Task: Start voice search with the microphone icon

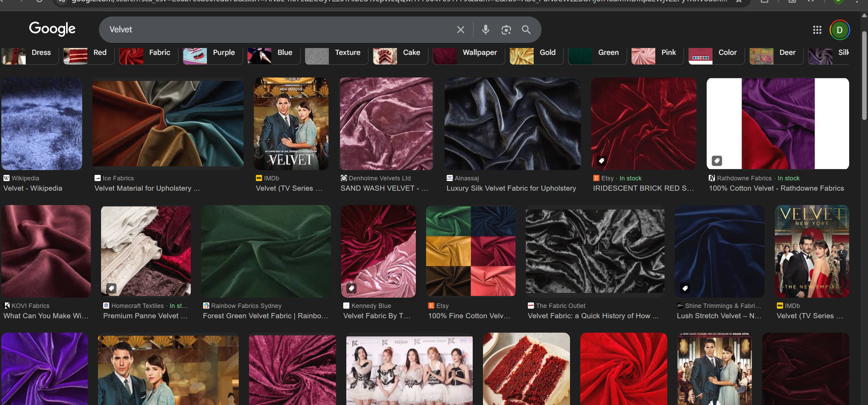Action: (x=485, y=30)
